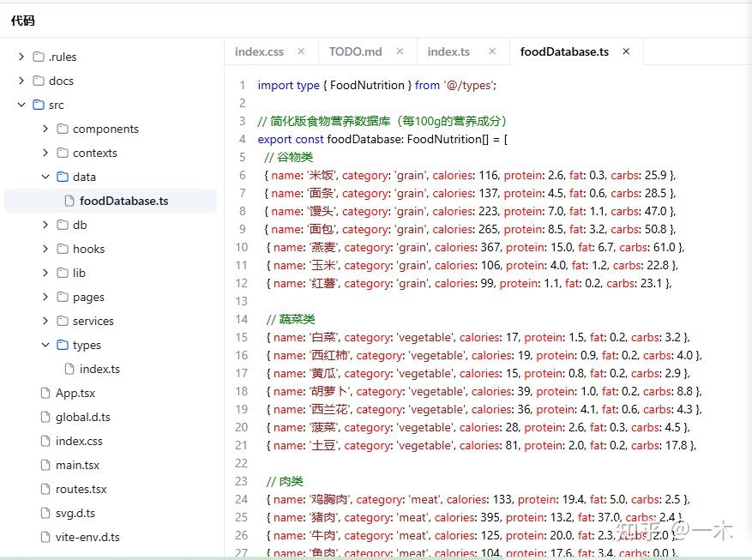752x560 pixels.
Task: Switch to the index.css tab
Action: click(259, 51)
